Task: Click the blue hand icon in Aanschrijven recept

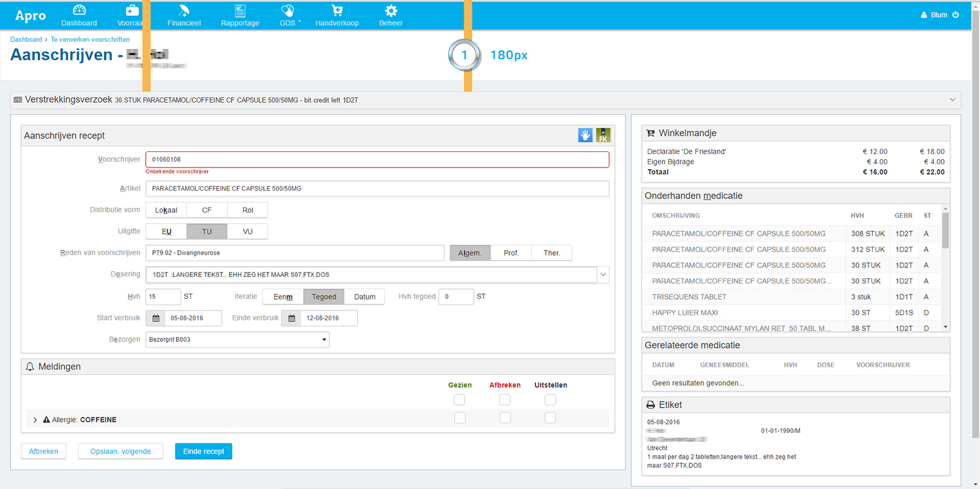Action: click(x=585, y=135)
